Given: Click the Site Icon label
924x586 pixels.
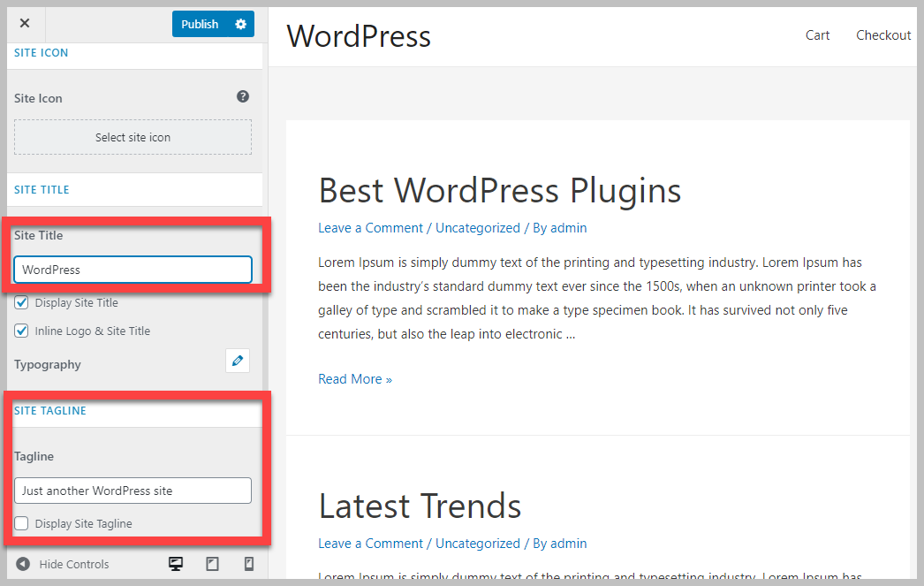Looking at the screenshot, I should (38, 98).
